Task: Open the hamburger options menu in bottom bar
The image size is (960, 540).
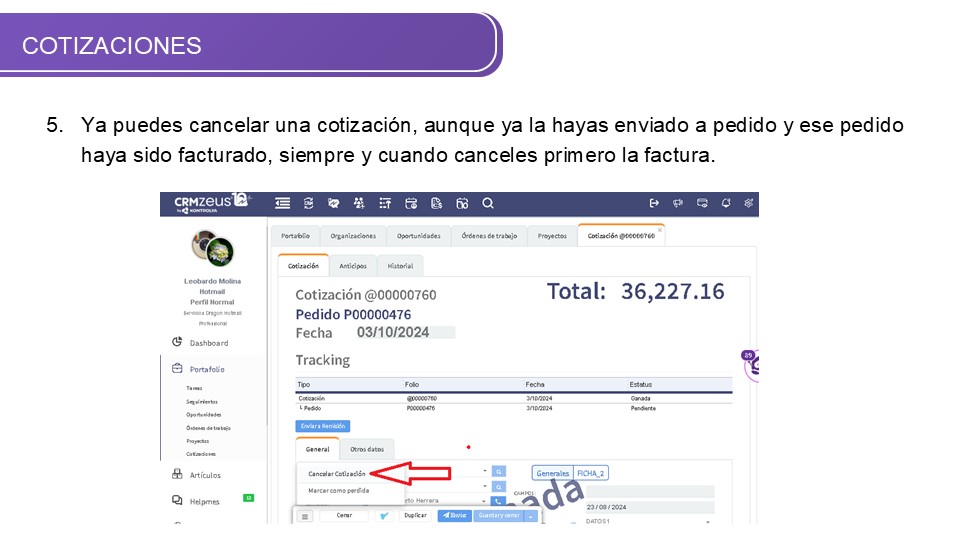Action: tap(305, 516)
